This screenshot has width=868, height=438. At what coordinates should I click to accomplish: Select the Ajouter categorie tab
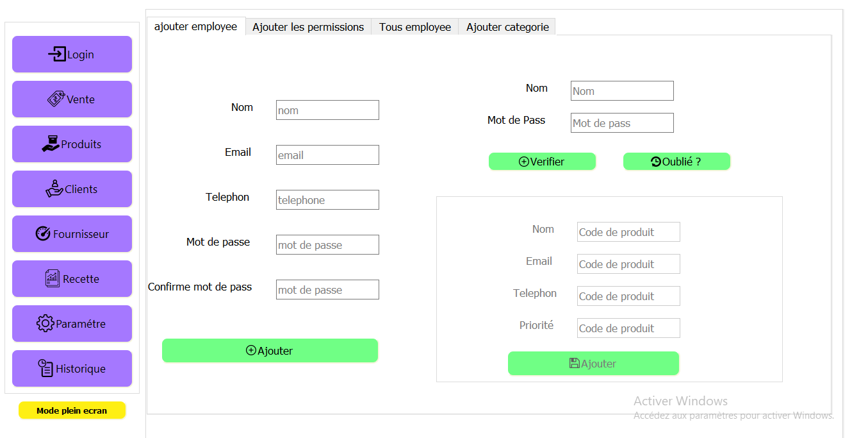506,27
